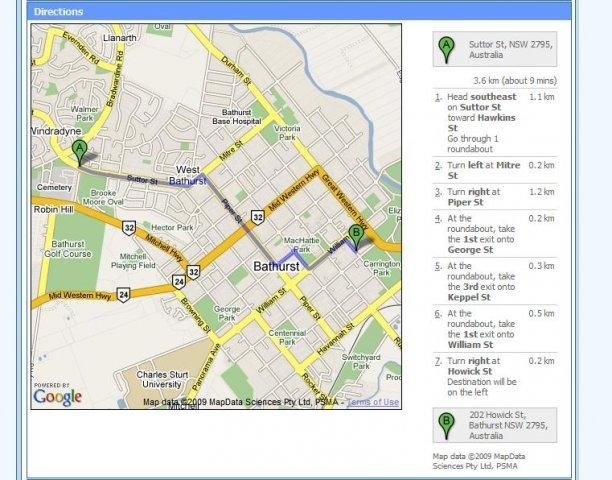This screenshot has height=480, width=612.
Task: Click the green destination marker B on map
Action: tap(355, 237)
